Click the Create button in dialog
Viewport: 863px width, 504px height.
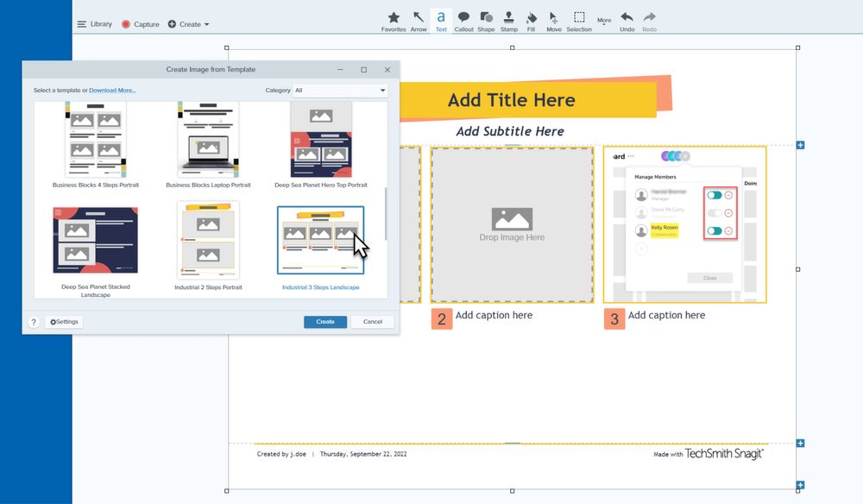pyautogui.click(x=325, y=322)
